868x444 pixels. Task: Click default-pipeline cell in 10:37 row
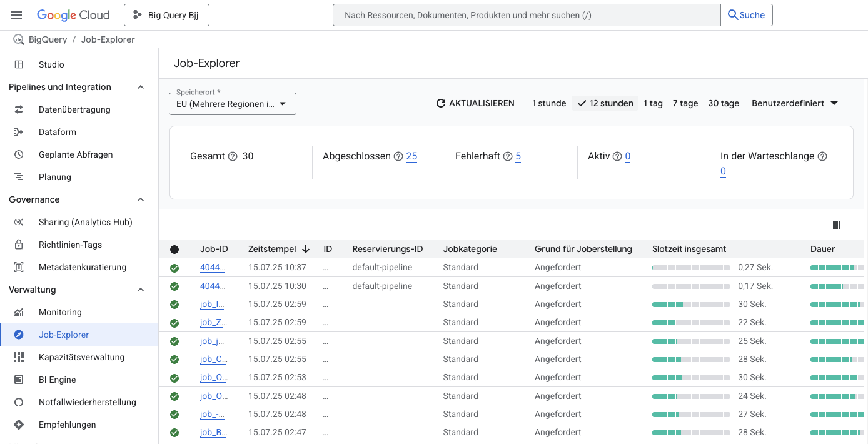coord(382,268)
